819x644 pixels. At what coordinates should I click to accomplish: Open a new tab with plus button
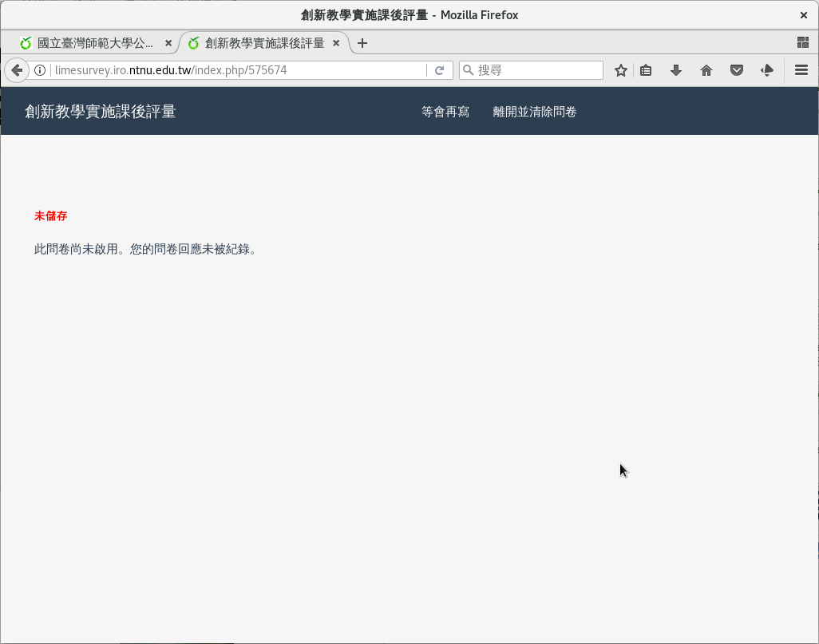pos(362,43)
